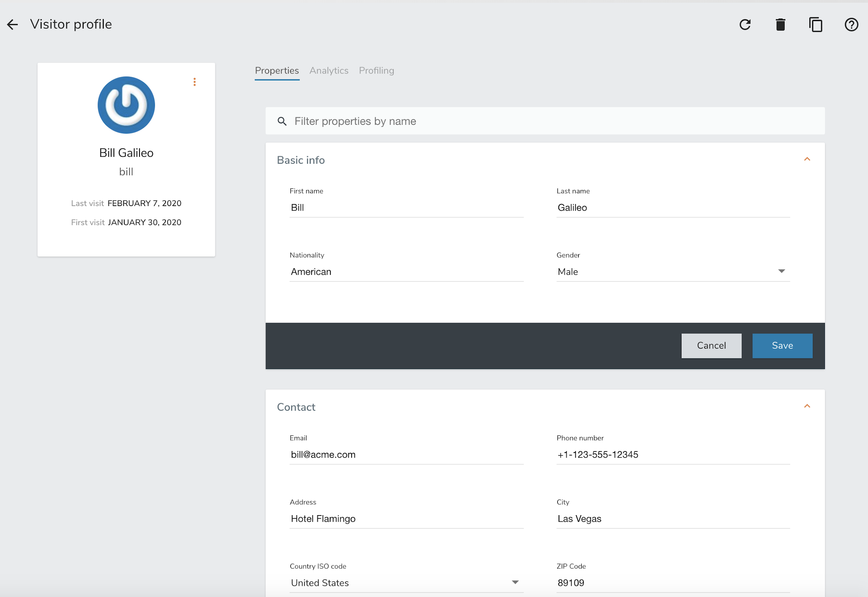Select the Properties tab
Image resolution: width=868 pixels, height=597 pixels.
[x=277, y=71]
